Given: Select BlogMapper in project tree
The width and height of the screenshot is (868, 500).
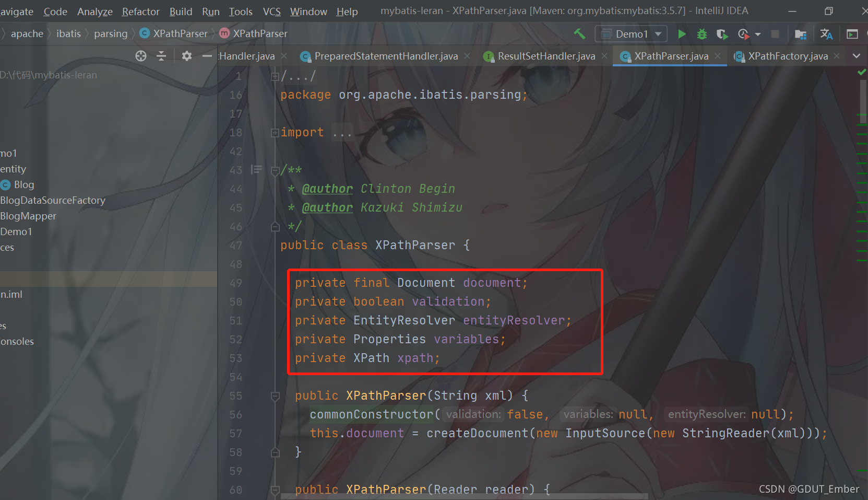Looking at the screenshot, I should pyautogui.click(x=28, y=216).
